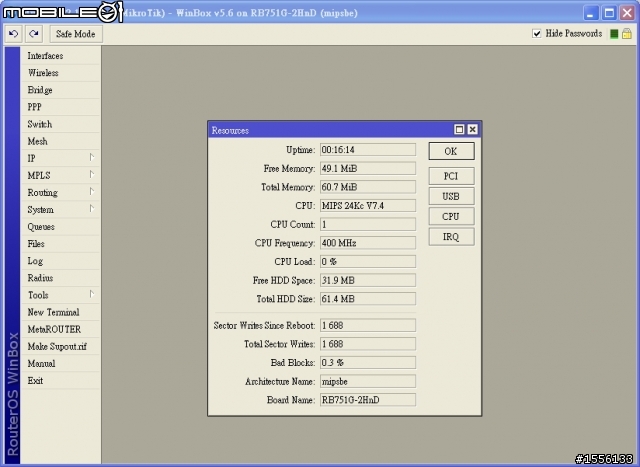Click the Total HDD Size field 61.4 MB
This screenshot has width=640, height=467.
coord(368,299)
